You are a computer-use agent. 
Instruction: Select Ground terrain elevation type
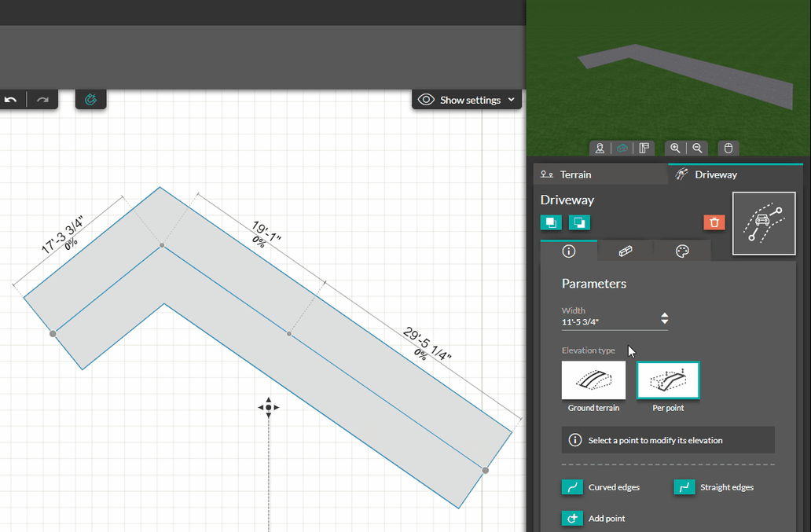(x=593, y=381)
